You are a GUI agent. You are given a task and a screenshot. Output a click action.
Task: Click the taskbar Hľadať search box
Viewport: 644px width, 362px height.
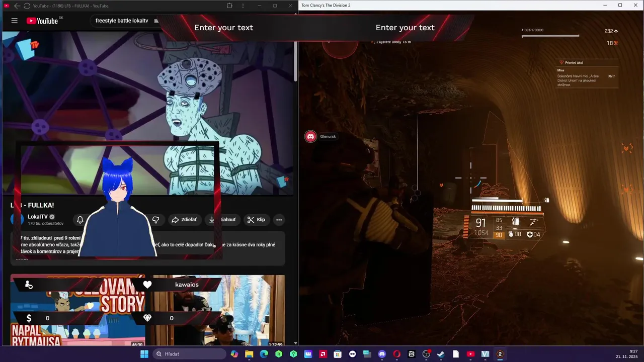189,354
